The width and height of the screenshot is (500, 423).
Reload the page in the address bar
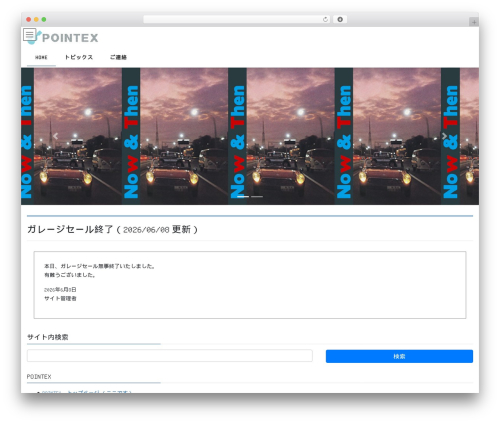point(325,20)
